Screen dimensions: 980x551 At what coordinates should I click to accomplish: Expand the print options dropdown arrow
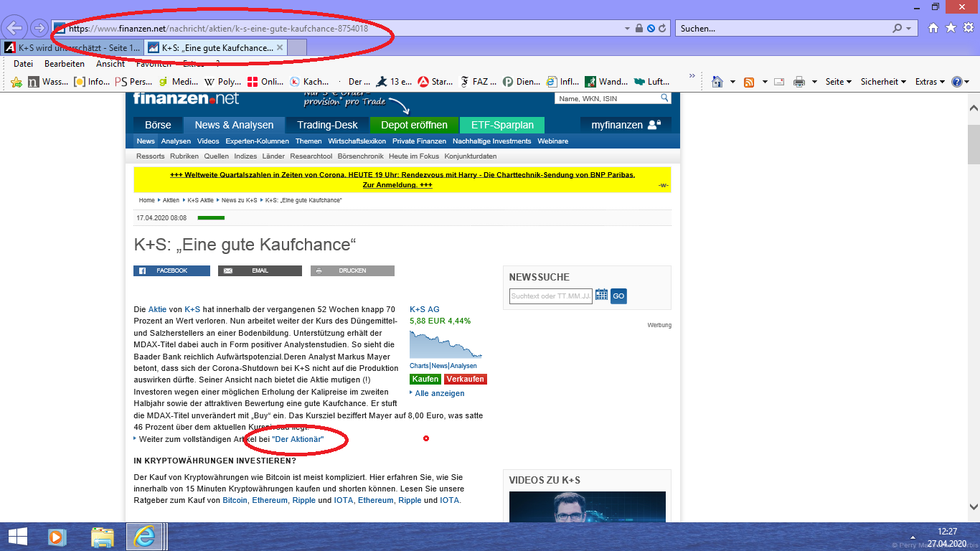[x=814, y=82]
